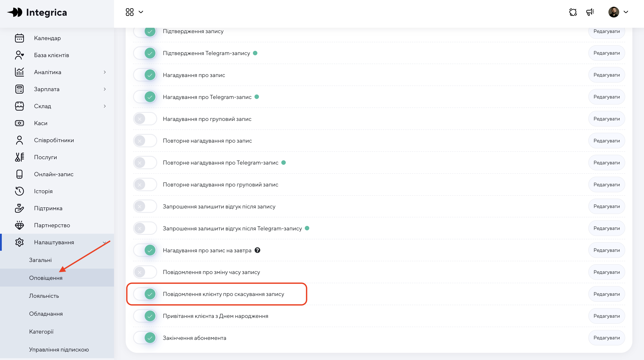Enable Повідомлення про зміну часу запису switch
This screenshot has width=644, height=360.
click(145, 272)
